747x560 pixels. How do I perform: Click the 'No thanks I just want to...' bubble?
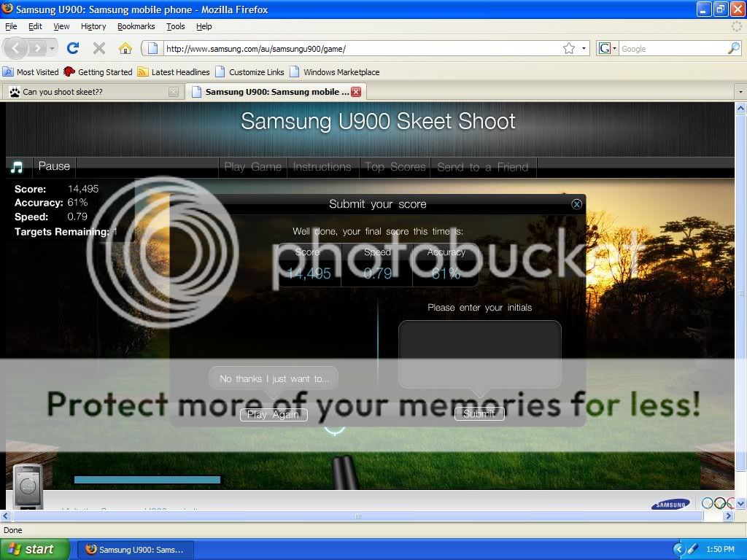[x=274, y=378]
